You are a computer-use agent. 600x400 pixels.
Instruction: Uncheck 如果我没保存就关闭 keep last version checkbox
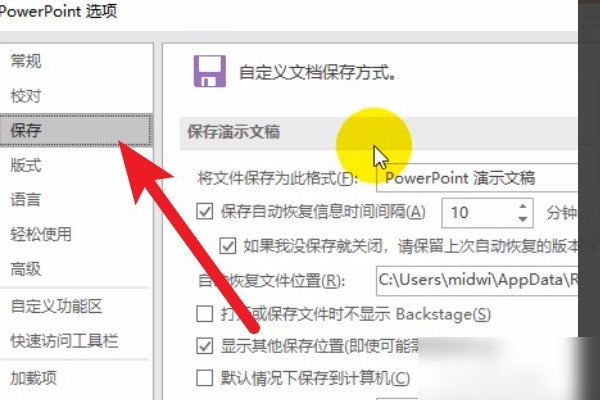(228, 246)
